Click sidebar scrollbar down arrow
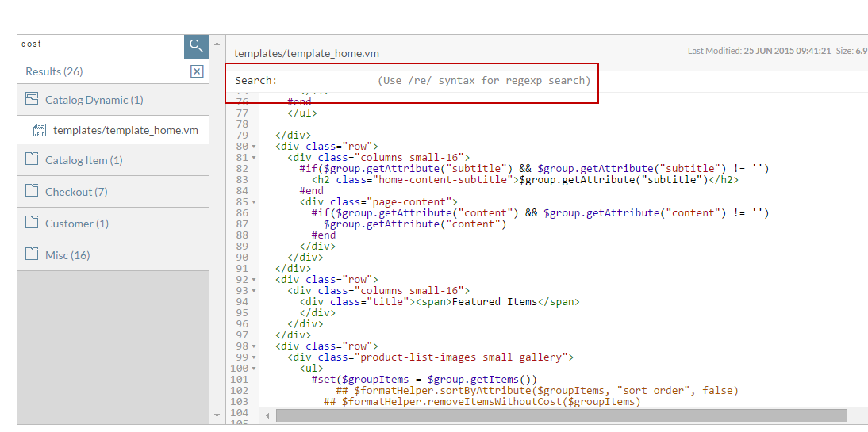The image size is (868, 432). pos(217,415)
